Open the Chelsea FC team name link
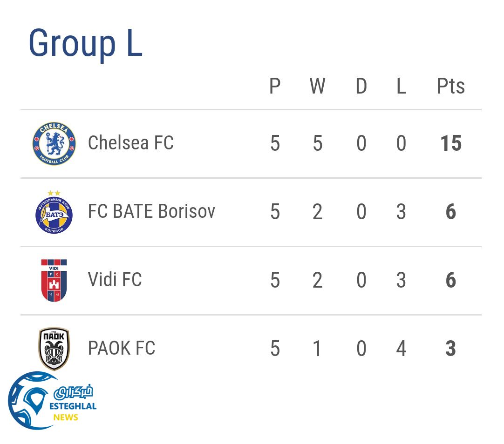Image resolution: width=504 pixels, height=444 pixels. coord(130,143)
